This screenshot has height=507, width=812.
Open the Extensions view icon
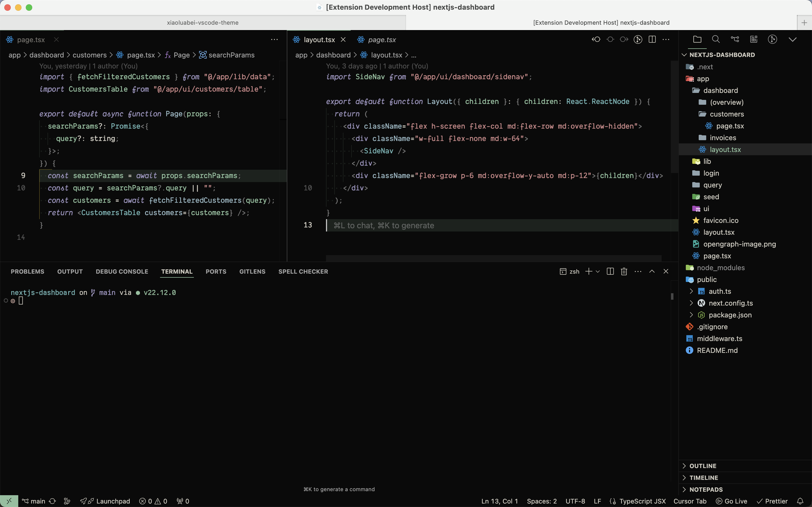coord(754,39)
